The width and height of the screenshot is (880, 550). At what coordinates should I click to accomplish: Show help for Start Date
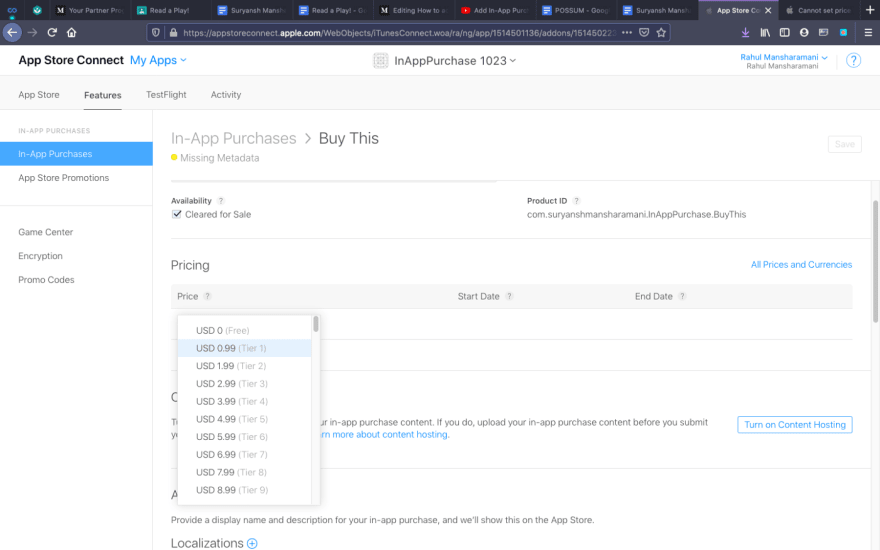[x=509, y=296]
